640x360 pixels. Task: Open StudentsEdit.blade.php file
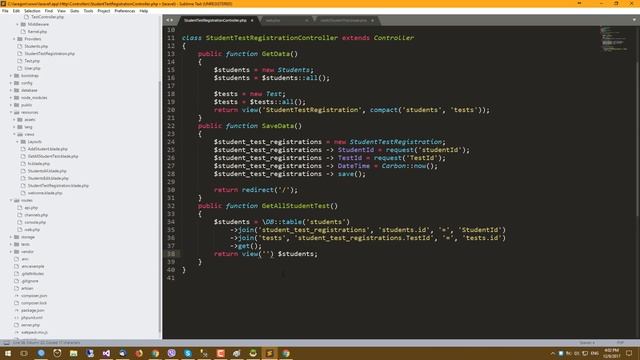tap(48, 178)
